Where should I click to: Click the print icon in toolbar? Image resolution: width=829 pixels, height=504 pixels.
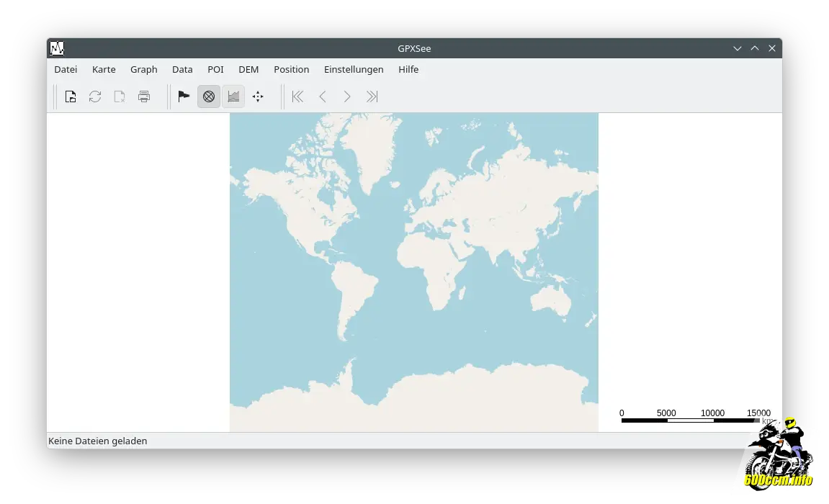coord(144,96)
